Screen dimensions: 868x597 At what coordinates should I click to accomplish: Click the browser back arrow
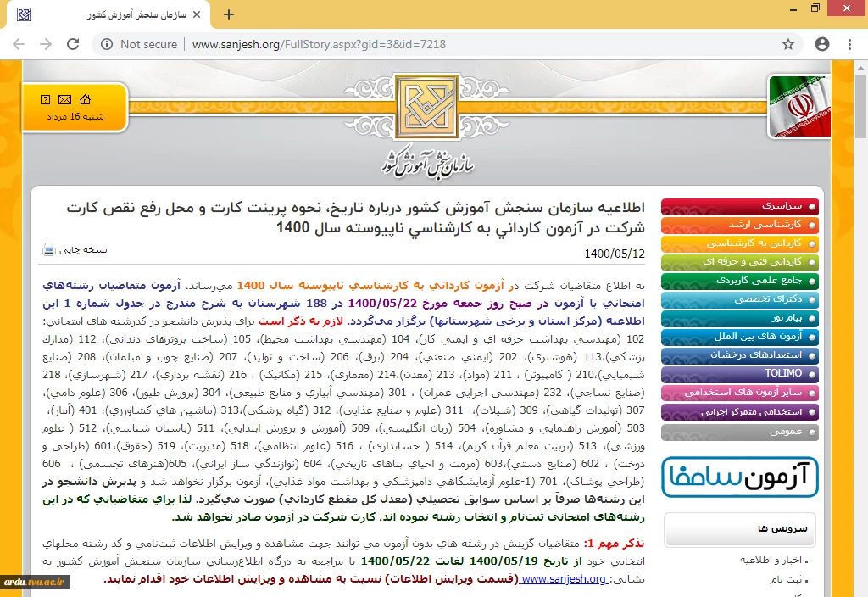click(19, 44)
